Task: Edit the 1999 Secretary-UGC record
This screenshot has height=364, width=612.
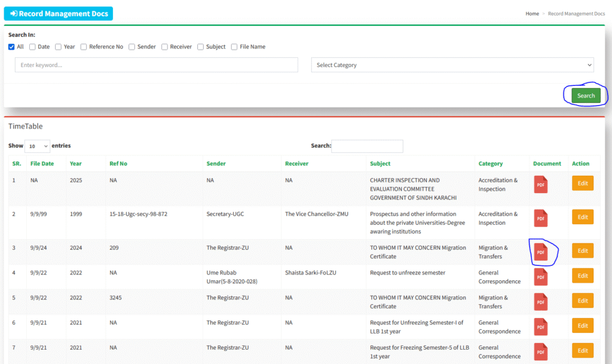Action: coord(583,217)
